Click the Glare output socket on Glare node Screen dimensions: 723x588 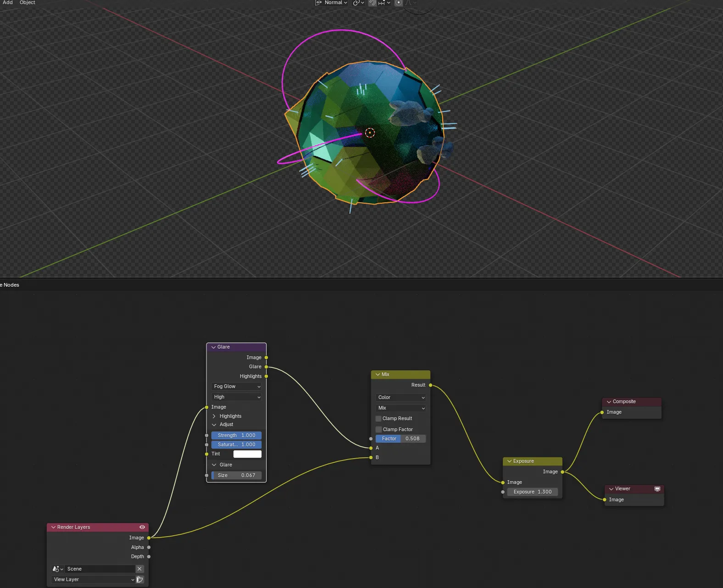pos(266,367)
